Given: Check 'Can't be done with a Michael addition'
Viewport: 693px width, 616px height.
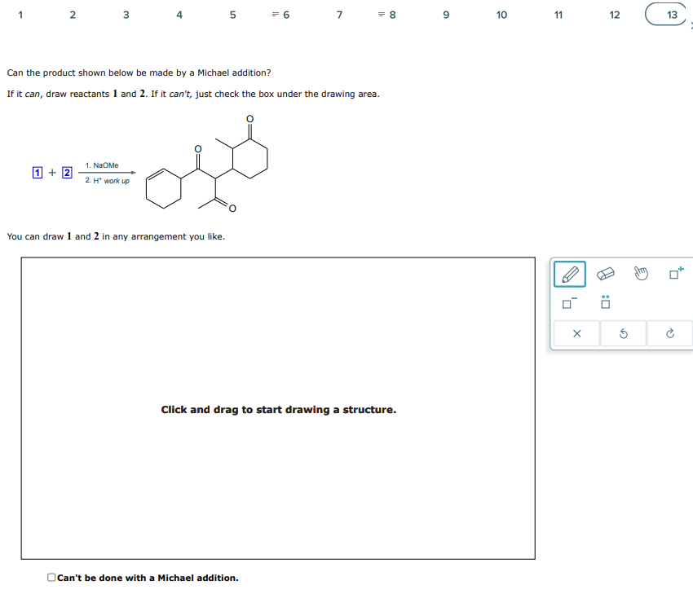Looking at the screenshot, I should (51, 578).
